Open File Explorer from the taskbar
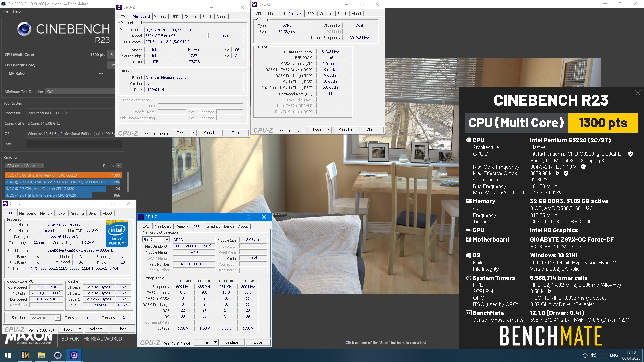 coord(41,355)
